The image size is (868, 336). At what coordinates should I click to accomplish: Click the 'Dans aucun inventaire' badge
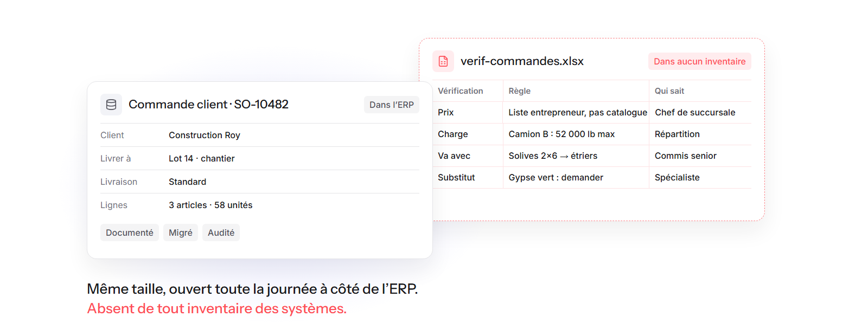(700, 61)
